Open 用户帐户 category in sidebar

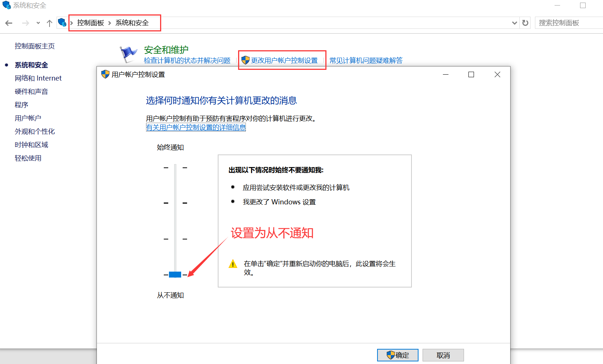[x=28, y=118]
